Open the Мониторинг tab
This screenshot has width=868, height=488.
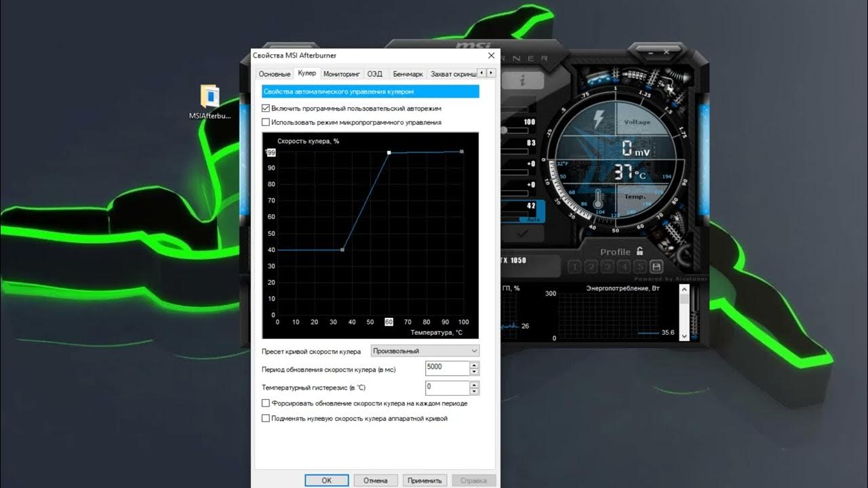341,74
